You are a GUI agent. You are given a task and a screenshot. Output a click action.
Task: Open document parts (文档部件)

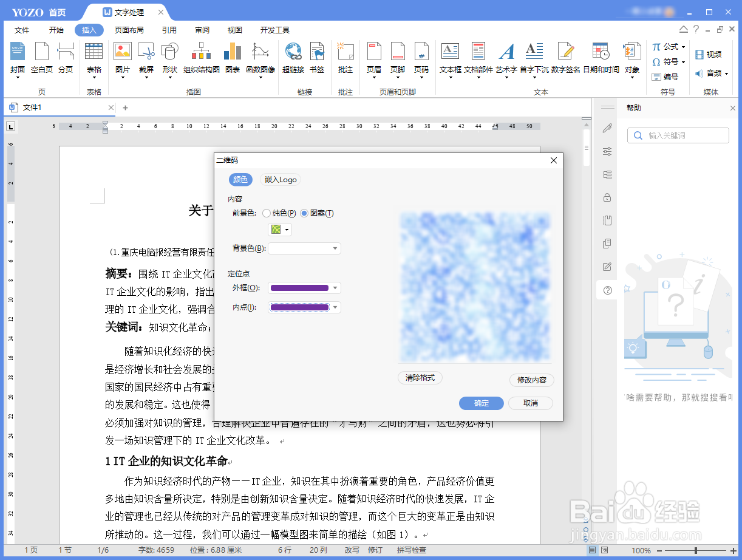click(478, 59)
